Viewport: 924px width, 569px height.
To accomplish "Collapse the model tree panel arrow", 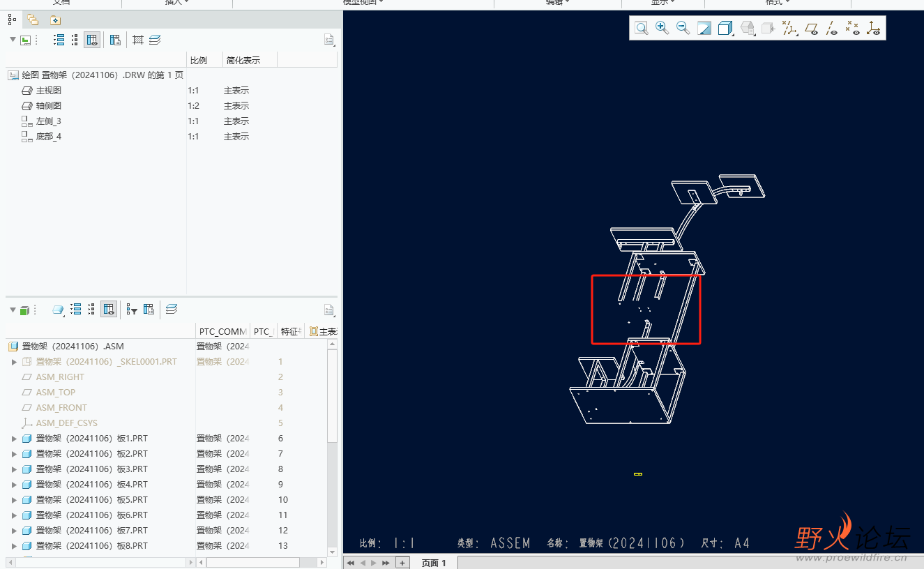I will 13,310.
